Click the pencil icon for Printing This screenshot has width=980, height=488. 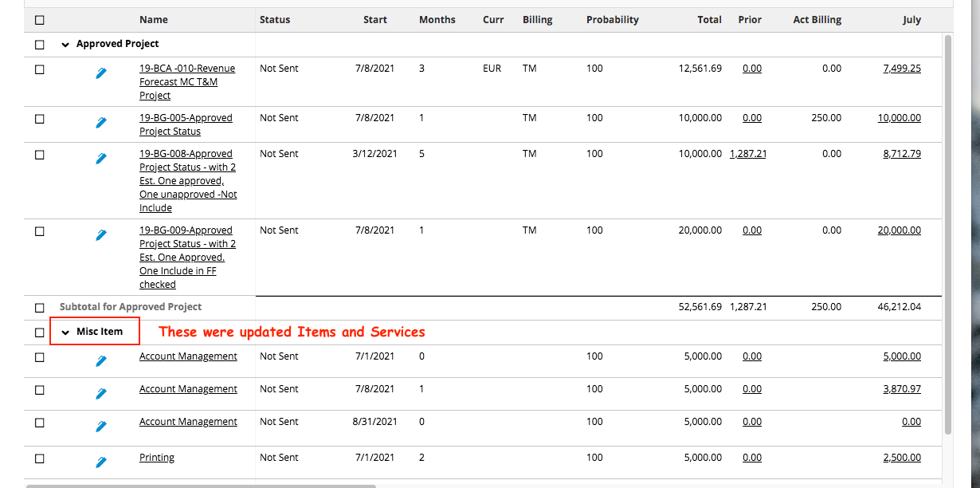(101, 462)
